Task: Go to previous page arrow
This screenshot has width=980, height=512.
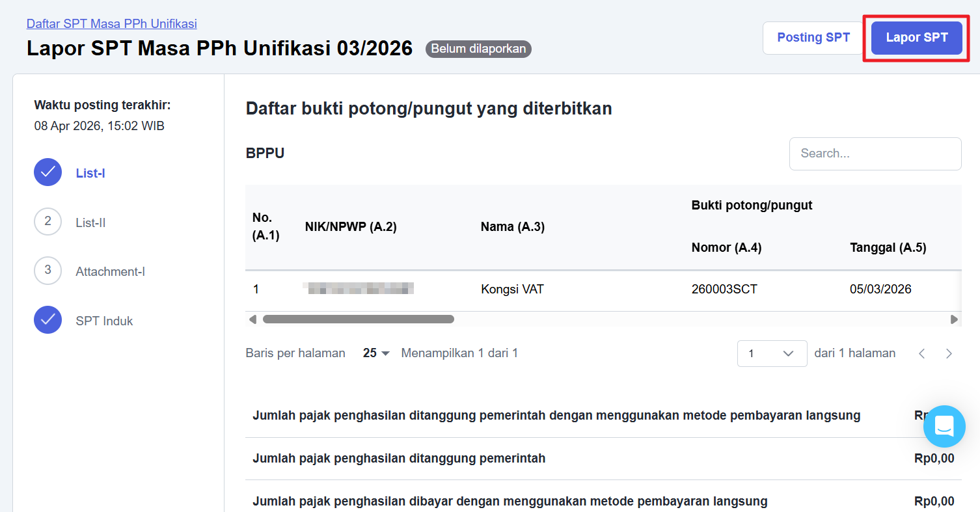Action: tap(921, 353)
